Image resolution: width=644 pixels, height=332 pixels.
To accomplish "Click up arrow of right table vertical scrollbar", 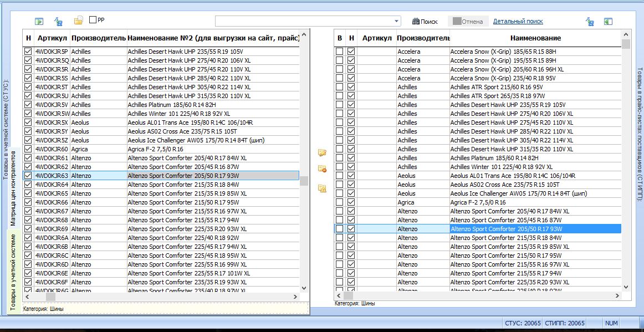I will pos(626,34).
